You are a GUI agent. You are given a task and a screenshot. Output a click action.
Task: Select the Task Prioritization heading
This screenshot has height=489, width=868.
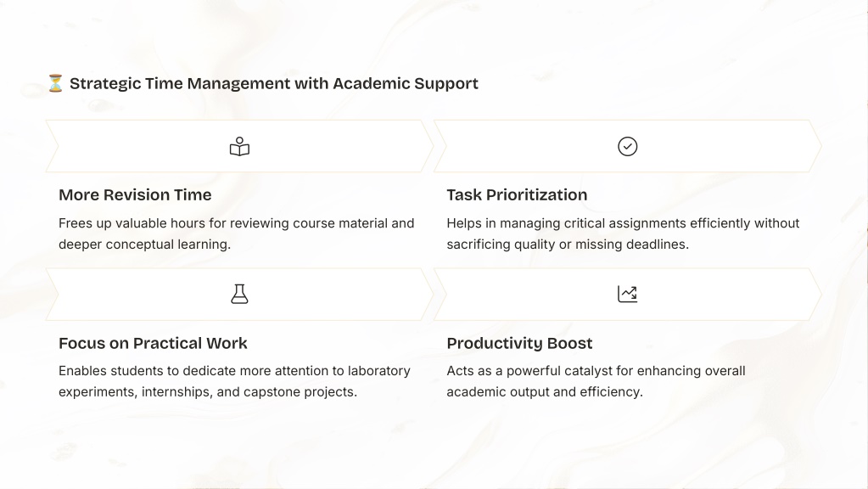coord(517,195)
